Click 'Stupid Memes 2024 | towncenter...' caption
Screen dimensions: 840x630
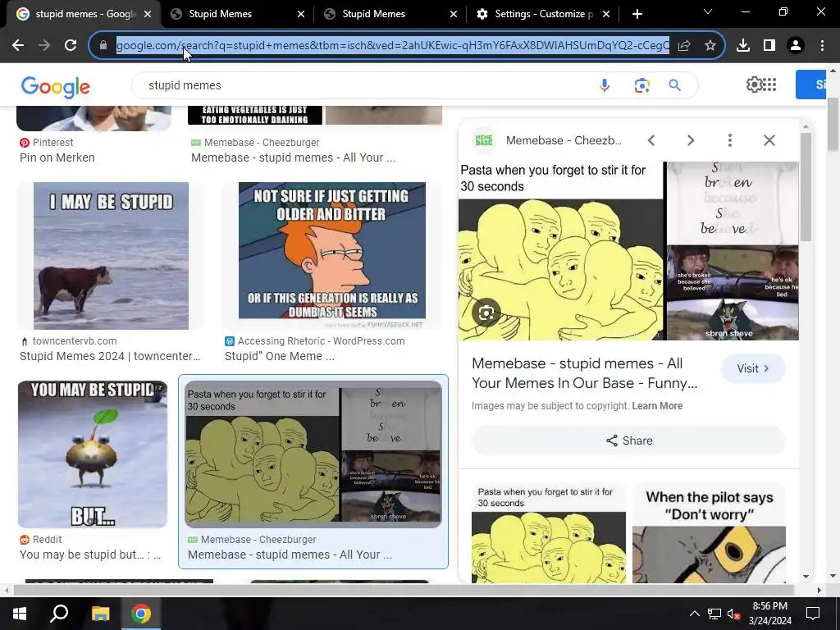(x=110, y=356)
